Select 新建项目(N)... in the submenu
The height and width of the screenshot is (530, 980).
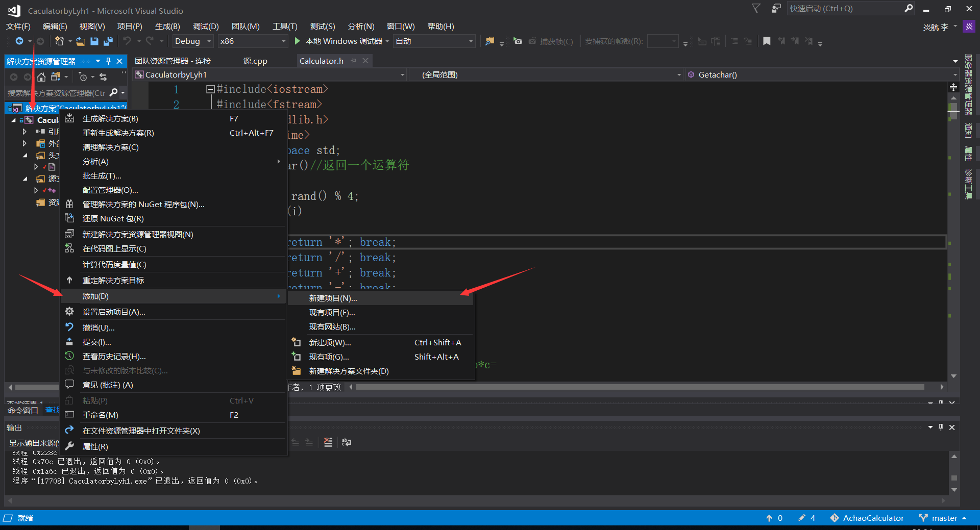(381, 298)
